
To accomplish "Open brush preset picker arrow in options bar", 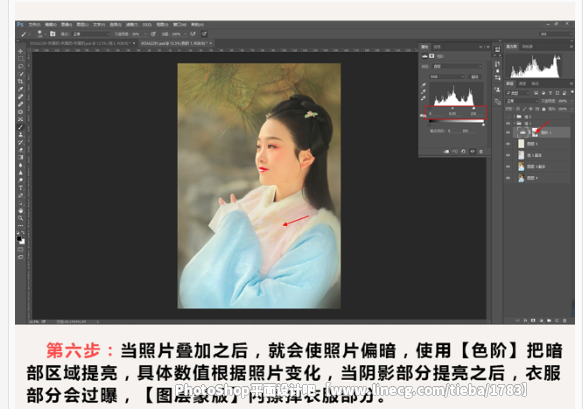I will point(45,34).
